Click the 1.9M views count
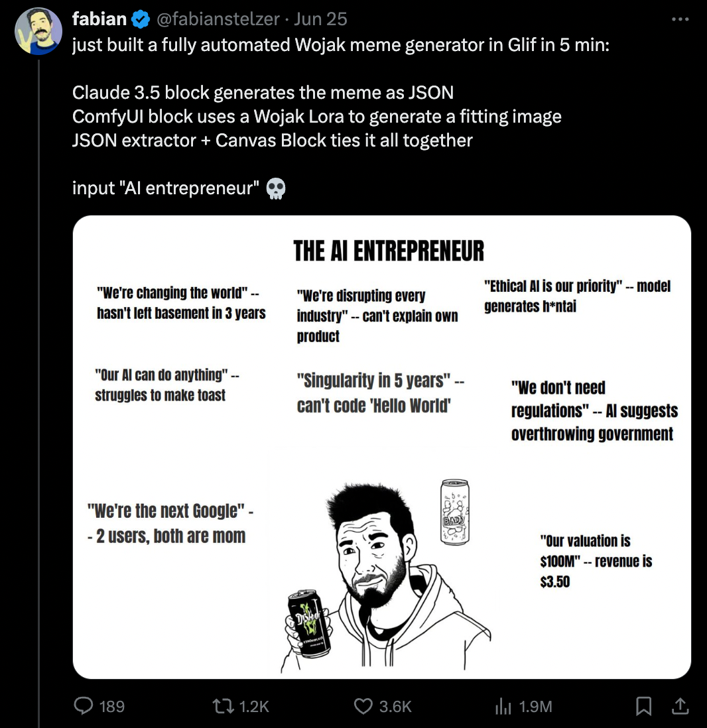Screen dimensions: 707x728 click(x=535, y=707)
